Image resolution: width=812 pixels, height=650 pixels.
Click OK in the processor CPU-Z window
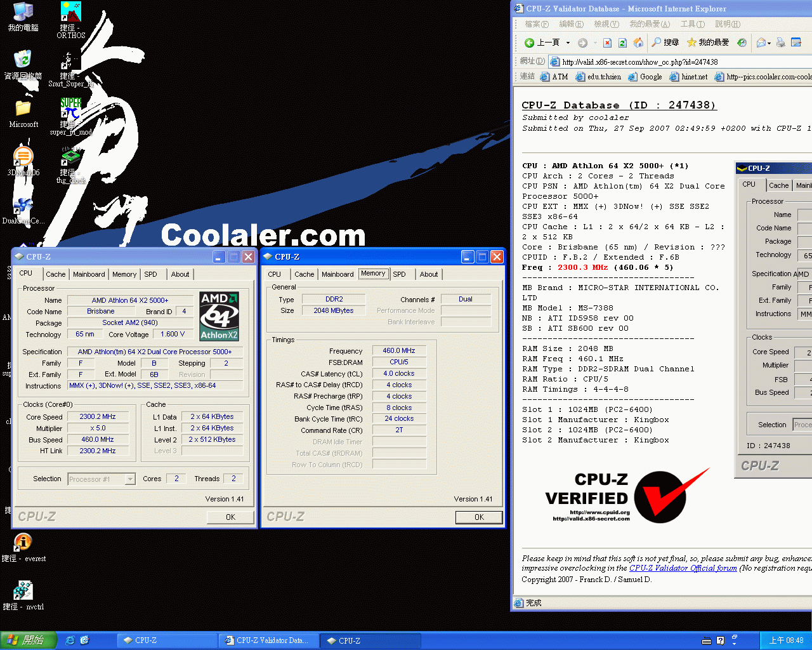tap(230, 517)
